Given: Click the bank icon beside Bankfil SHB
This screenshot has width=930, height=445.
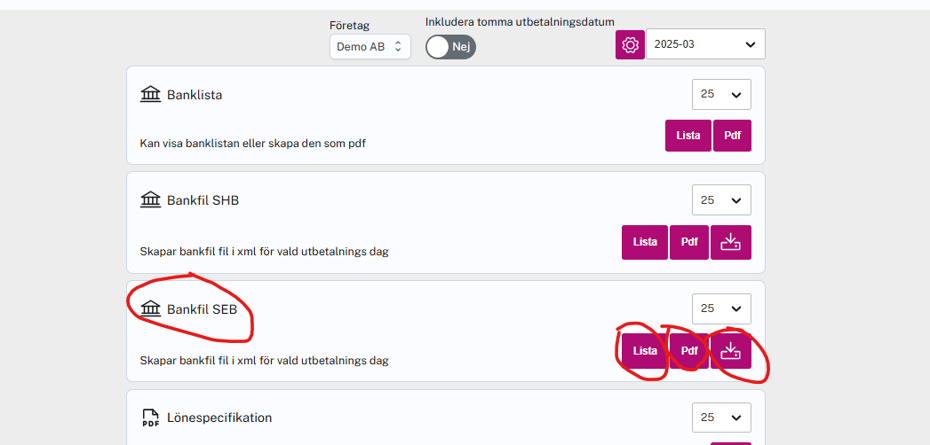Looking at the screenshot, I should click(x=151, y=200).
